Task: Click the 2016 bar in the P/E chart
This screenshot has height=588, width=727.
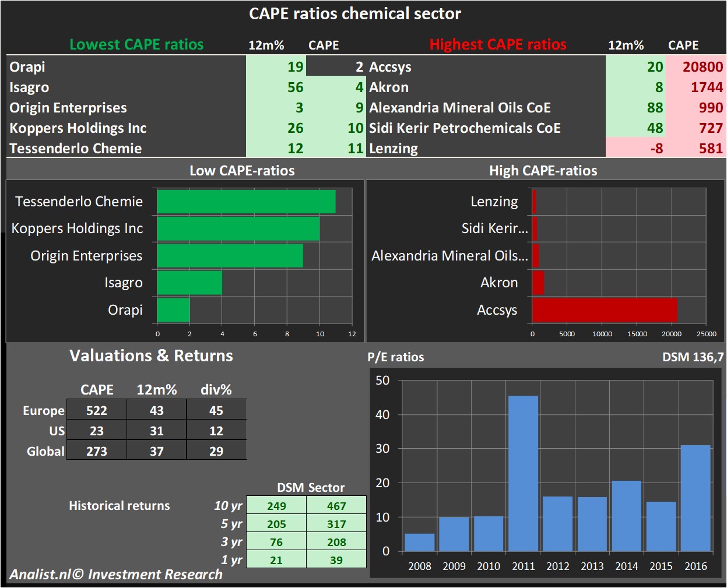Action: (696, 498)
